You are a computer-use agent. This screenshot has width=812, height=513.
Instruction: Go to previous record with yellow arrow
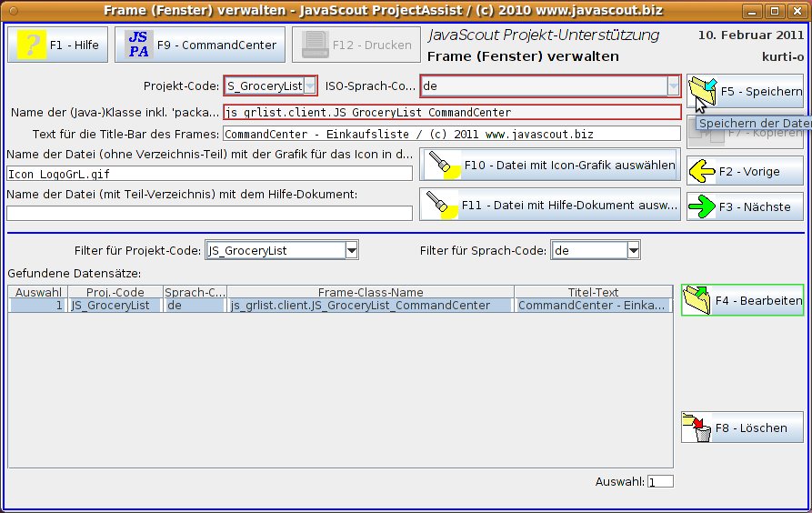(x=700, y=171)
